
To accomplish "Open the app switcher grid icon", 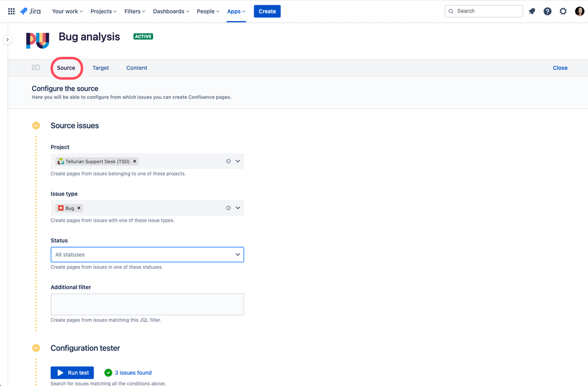I will [11, 11].
